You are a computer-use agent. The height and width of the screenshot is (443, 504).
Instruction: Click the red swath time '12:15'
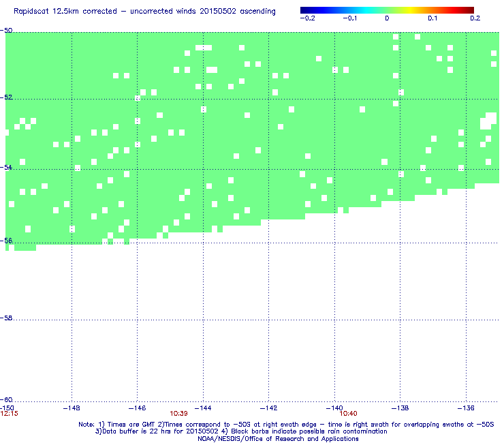tap(10, 414)
